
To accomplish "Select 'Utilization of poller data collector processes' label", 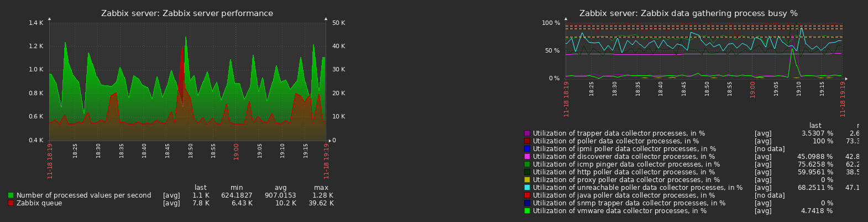I will pyautogui.click(x=616, y=141).
